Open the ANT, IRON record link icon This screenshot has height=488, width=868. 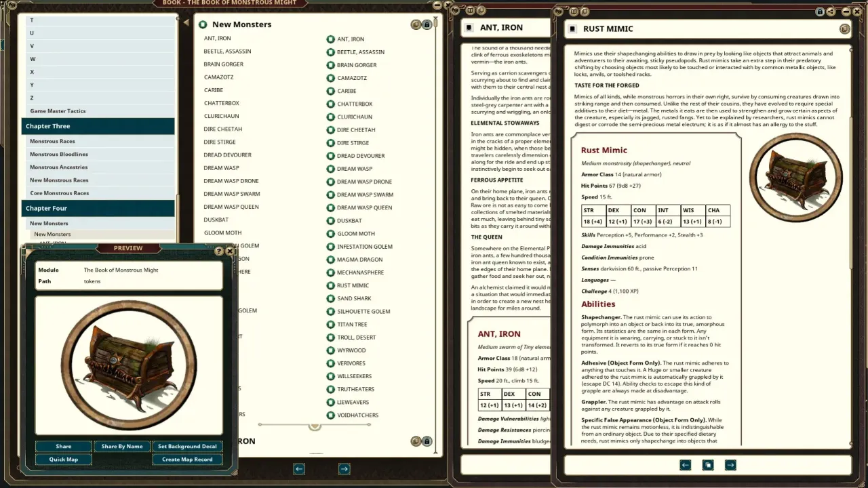pyautogui.click(x=330, y=39)
